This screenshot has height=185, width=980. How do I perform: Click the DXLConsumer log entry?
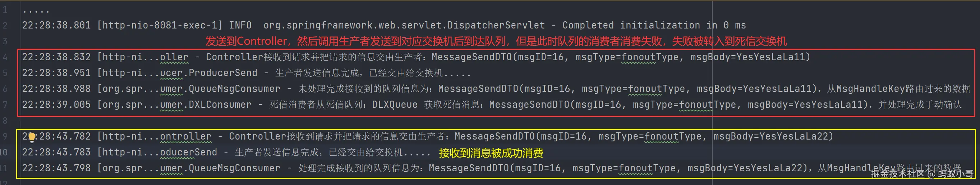[x=492, y=105]
